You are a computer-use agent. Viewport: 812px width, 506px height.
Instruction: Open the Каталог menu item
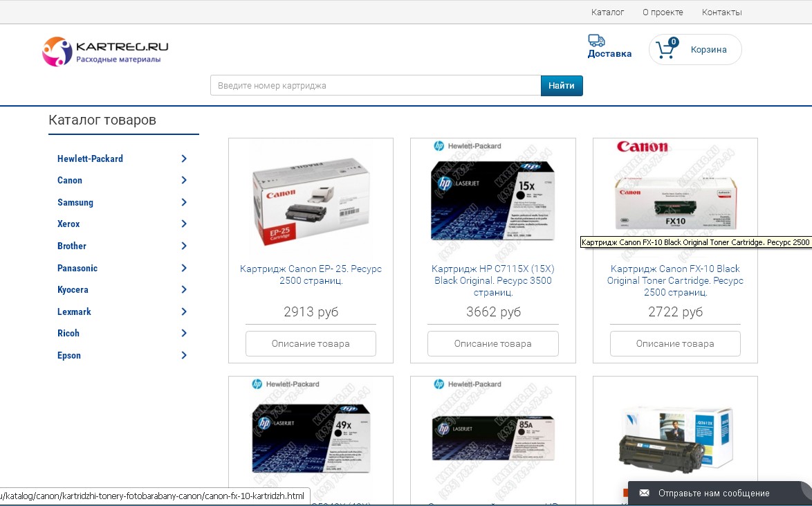(607, 12)
